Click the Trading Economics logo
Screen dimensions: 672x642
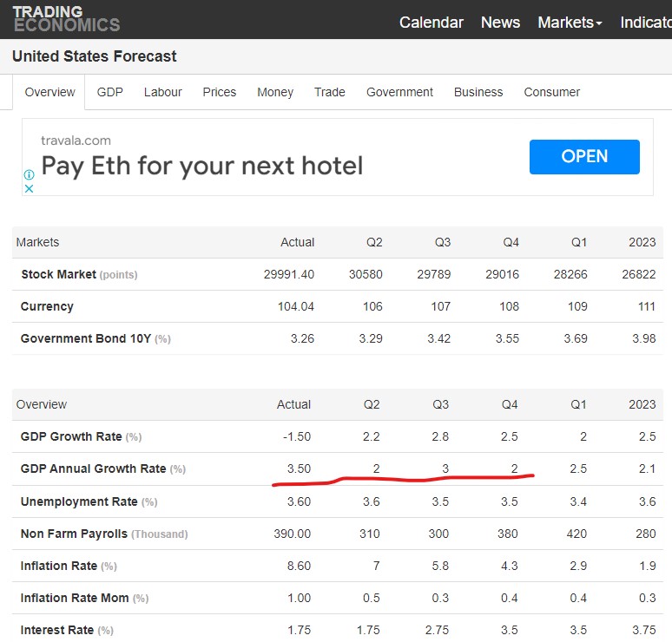[x=67, y=19]
